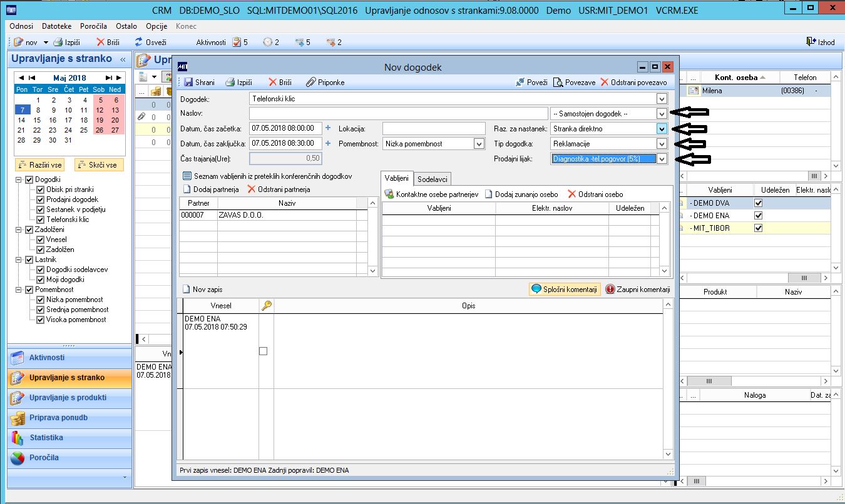The image size is (845, 504).
Task: Toggle Dogodki sodelavcev checkbox
Action: [41, 270]
